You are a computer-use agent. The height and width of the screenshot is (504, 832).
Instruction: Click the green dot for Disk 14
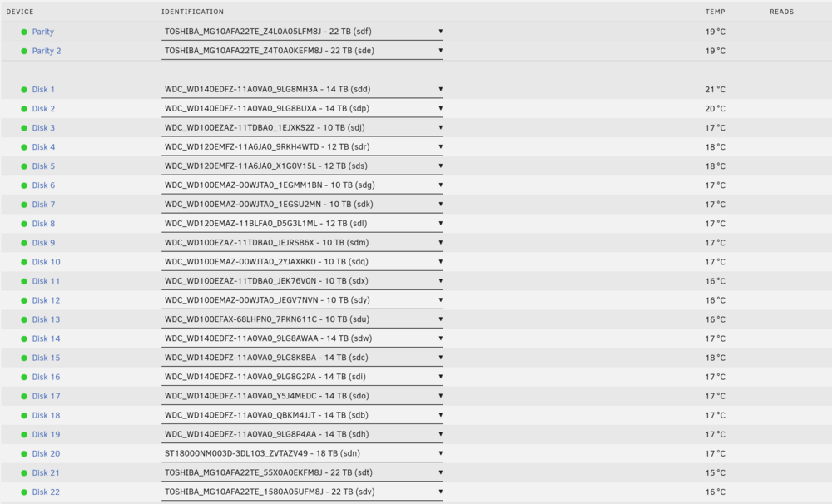(24, 339)
